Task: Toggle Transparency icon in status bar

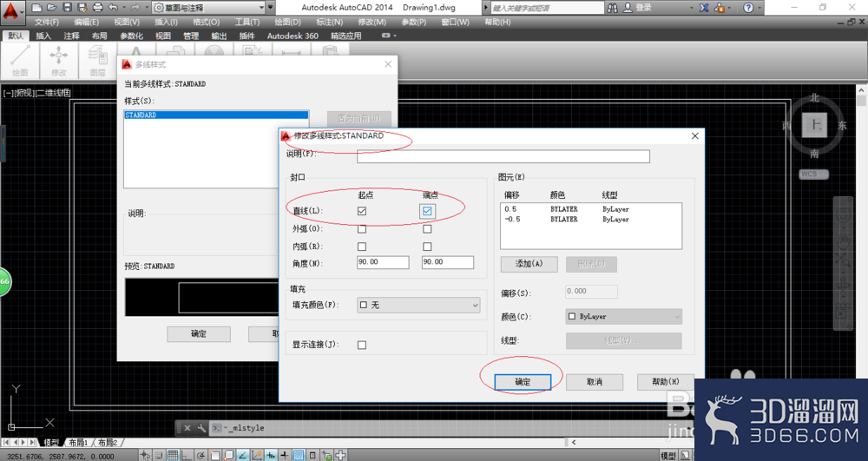Action: pos(299,455)
